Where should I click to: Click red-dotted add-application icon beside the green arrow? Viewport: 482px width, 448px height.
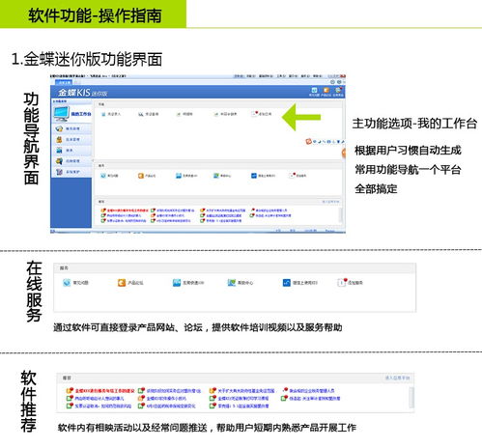tap(255, 114)
